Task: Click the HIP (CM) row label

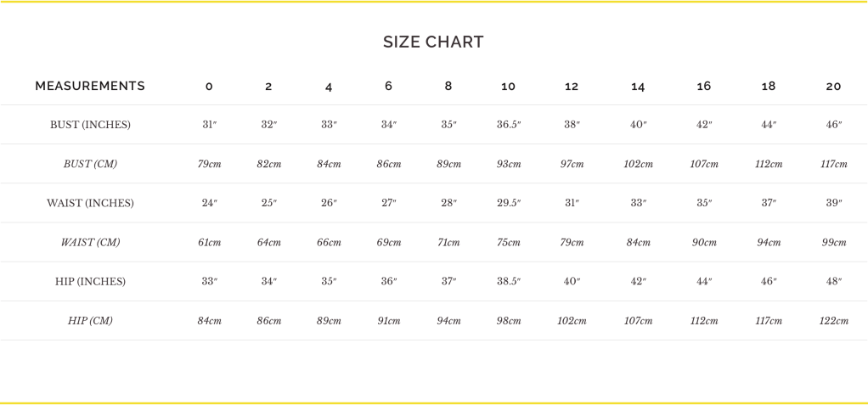Action: click(x=90, y=320)
